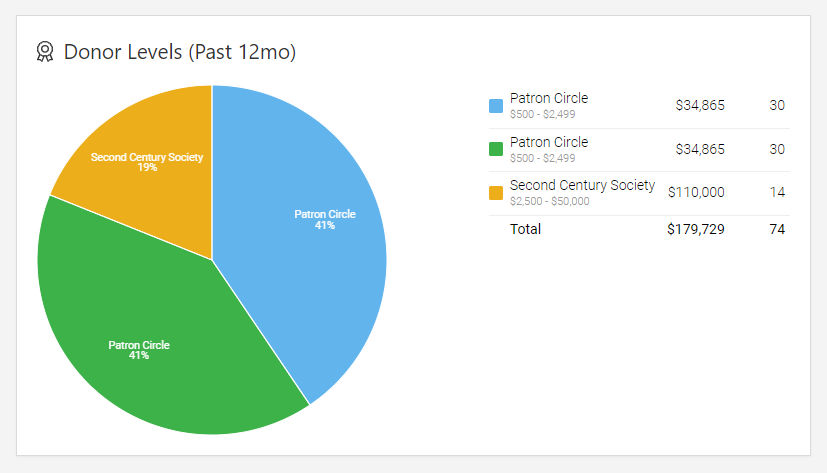Open the green-row Patron Circle legend label
The height and width of the screenshot is (473, 827).
[548, 142]
